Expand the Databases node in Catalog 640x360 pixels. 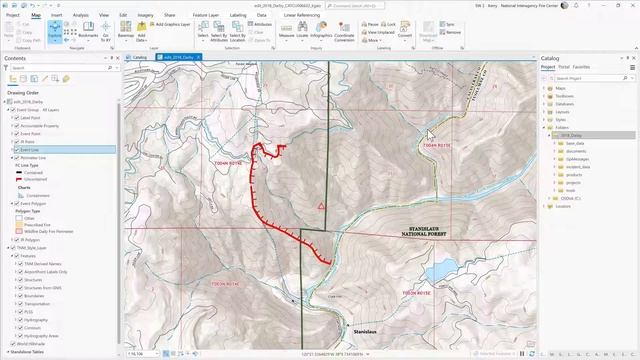544,104
